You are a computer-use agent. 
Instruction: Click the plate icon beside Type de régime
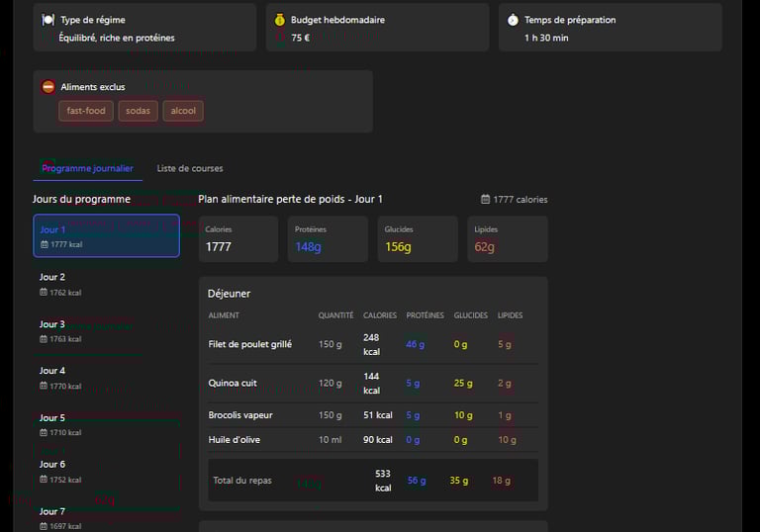click(47, 20)
